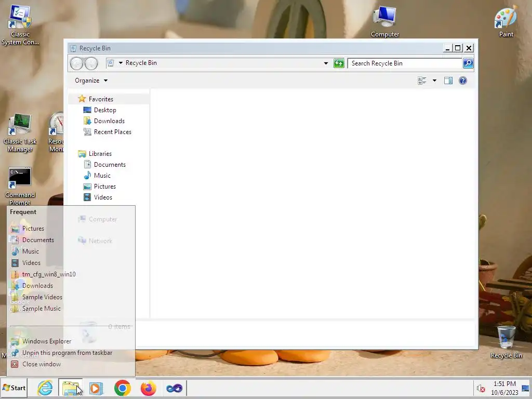The height and width of the screenshot is (399, 532).
Task: Click the Recycle Bin window title icon
Action: click(x=73, y=48)
